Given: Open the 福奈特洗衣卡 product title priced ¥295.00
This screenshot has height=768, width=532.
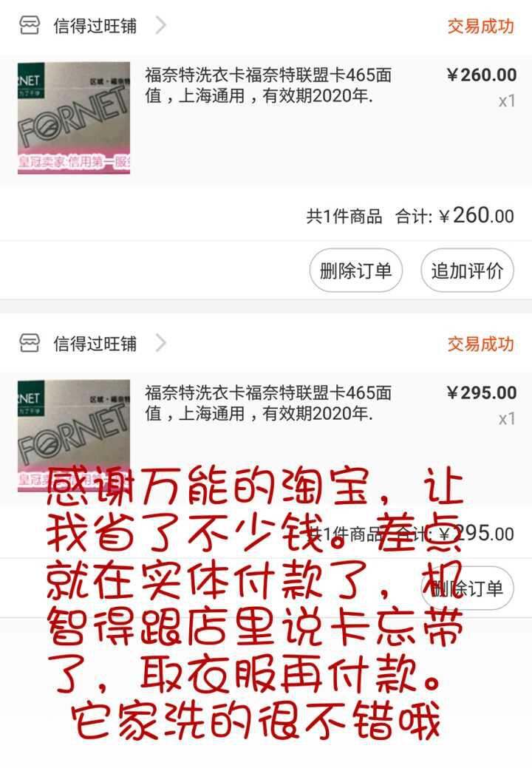Looking at the screenshot, I should 268,403.
